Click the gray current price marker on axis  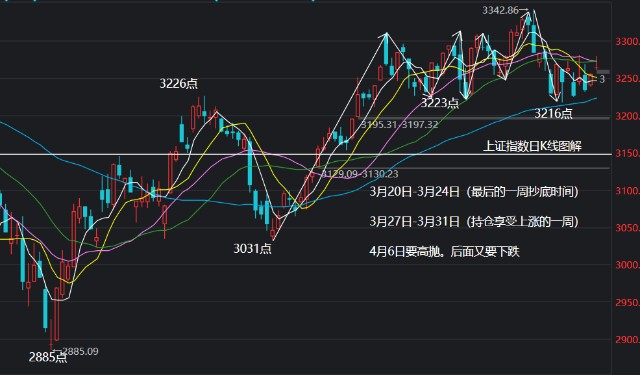click(603, 72)
